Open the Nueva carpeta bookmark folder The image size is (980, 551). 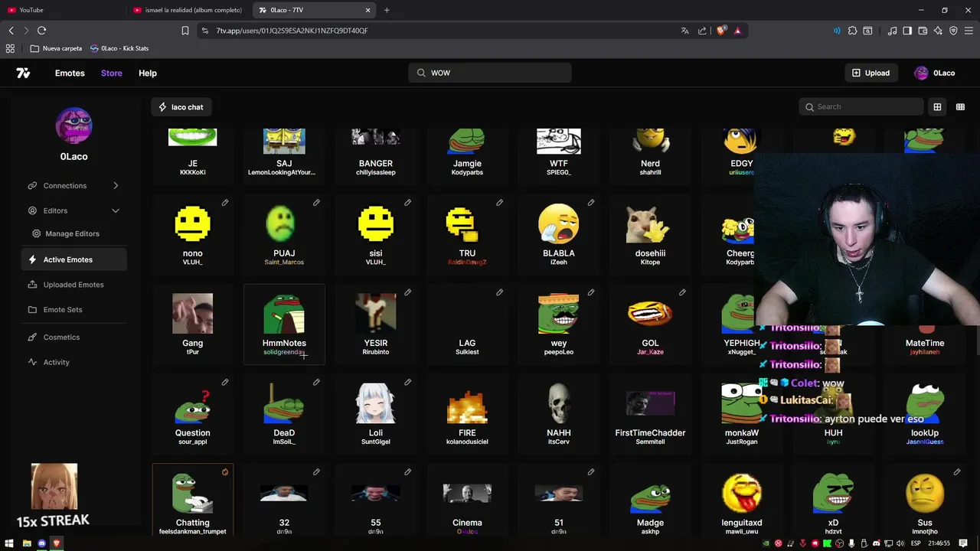coord(56,48)
